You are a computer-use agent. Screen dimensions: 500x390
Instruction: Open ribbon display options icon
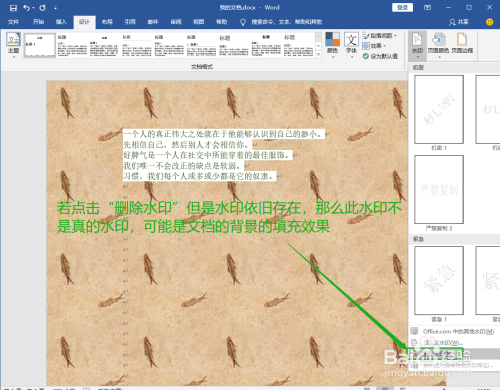(x=427, y=7)
